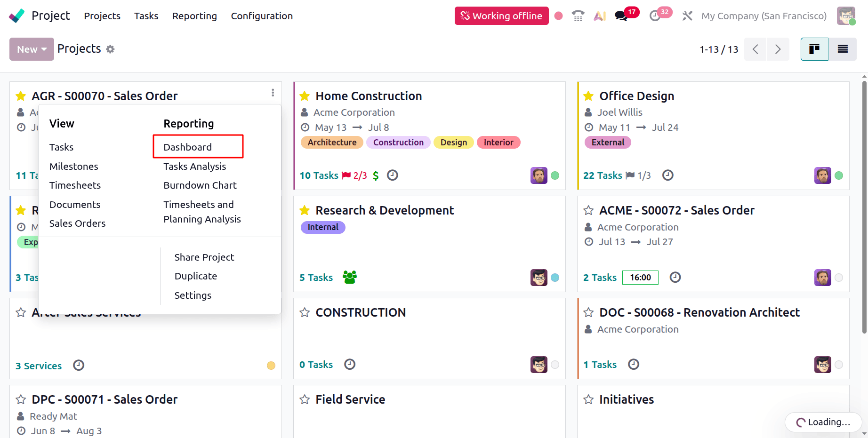Open 3 Services link

click(x=39, y=366)
